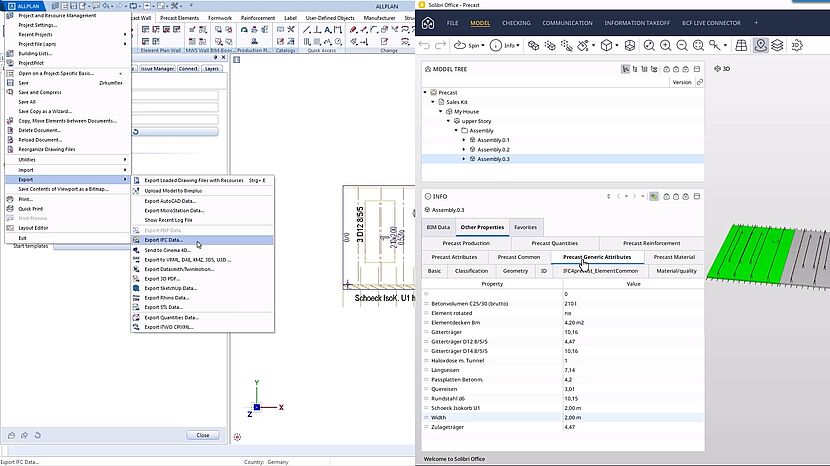Click the Layers tab in Allplan palette
The height and width of the screenshot is (466, 830).
point(212,69)
